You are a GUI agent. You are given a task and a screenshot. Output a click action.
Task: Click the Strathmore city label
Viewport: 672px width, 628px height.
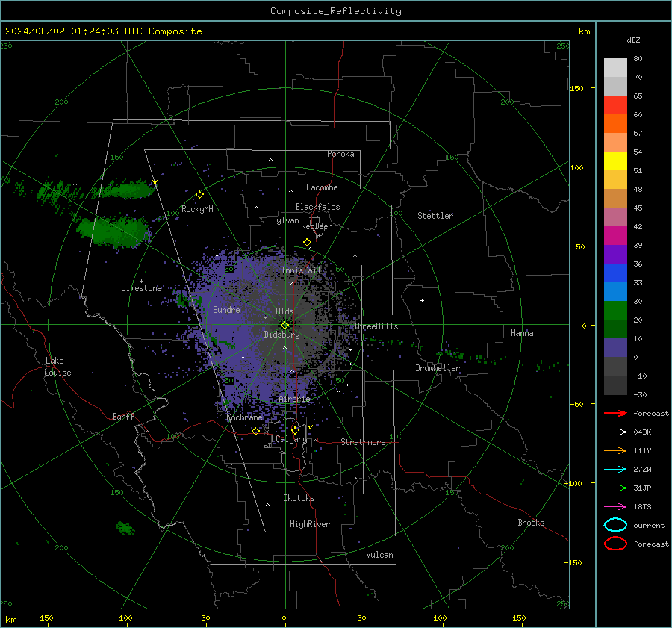pos(363,442)
